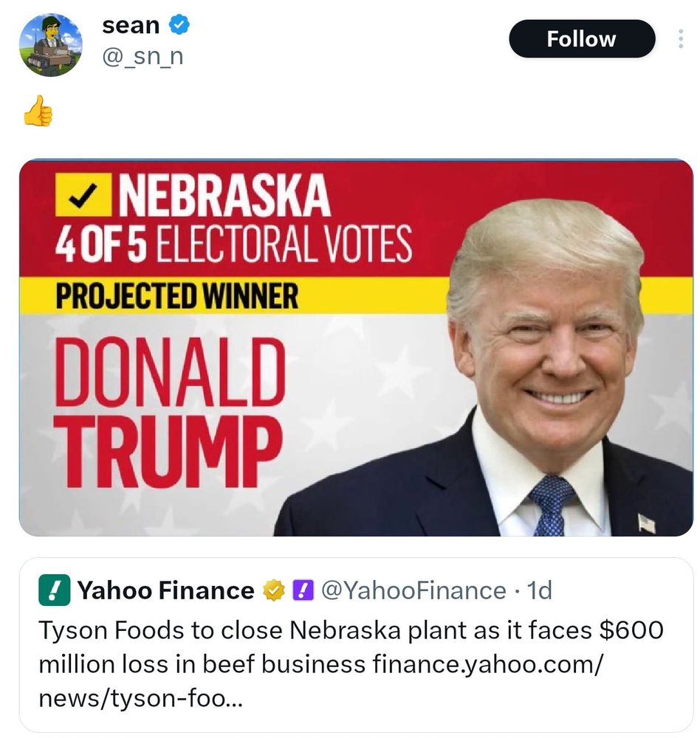Open sean's cartoon profile avatar
The height and width of the screenshot is (738, 700).
pyautogui.click(x=51, y=45)
